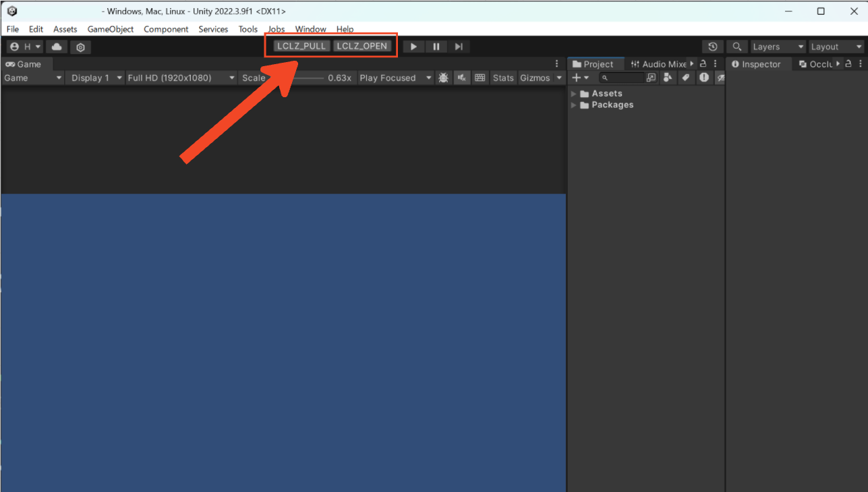Toggle the Inspector panel lock
The height and width of the screenshot is (492, 868).
tap(849, 63)
